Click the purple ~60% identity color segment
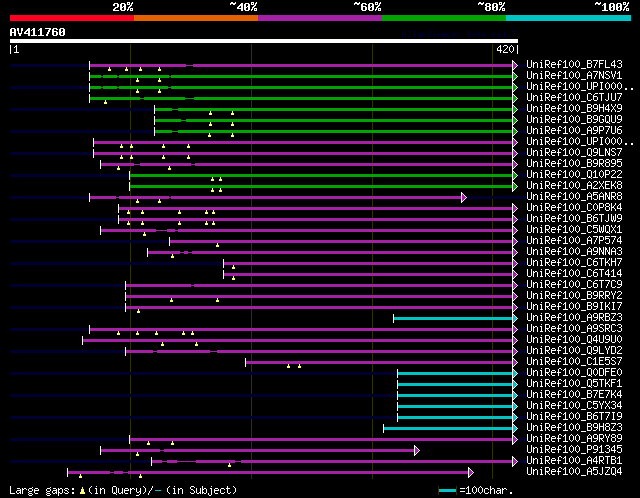Screen dimensions: 640x498 320,18
